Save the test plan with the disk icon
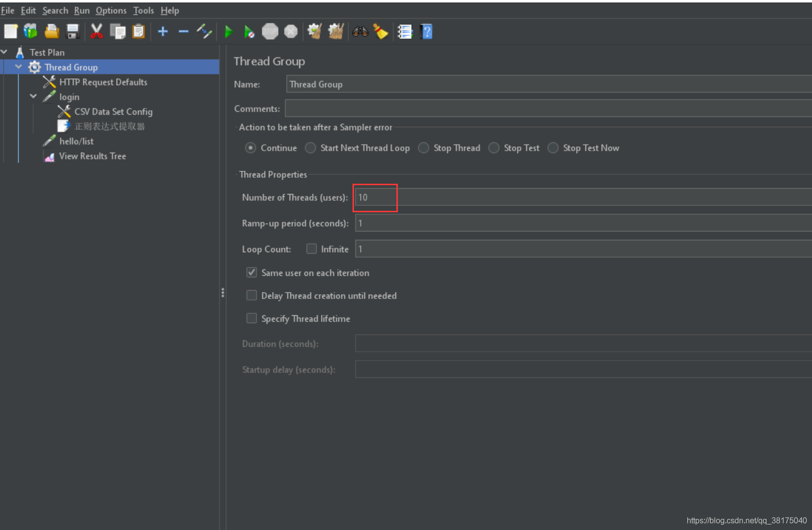Screen dimensions: 812x530 pyautogui.click(x=73, y=32)
